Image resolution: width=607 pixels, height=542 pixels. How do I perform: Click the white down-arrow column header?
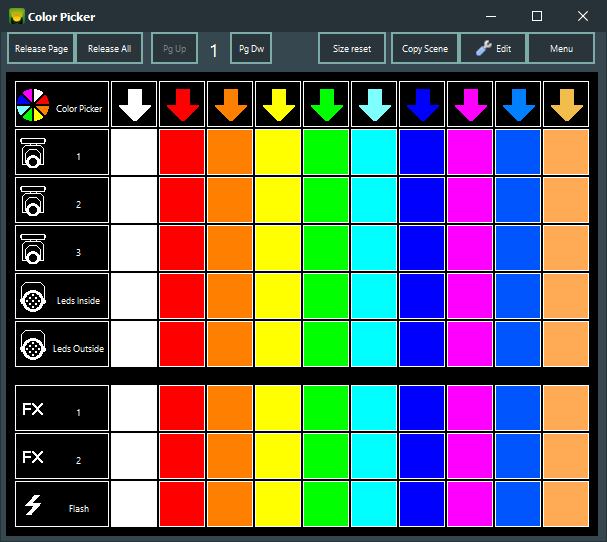pos(134,104)
